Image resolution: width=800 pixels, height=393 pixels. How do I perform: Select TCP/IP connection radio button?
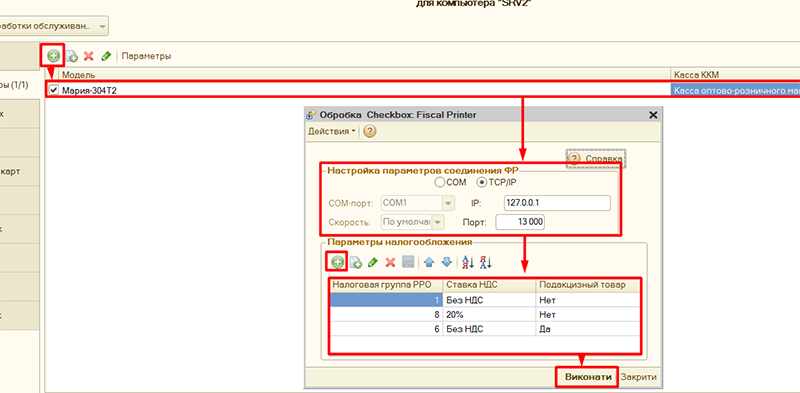coord(481,182)
